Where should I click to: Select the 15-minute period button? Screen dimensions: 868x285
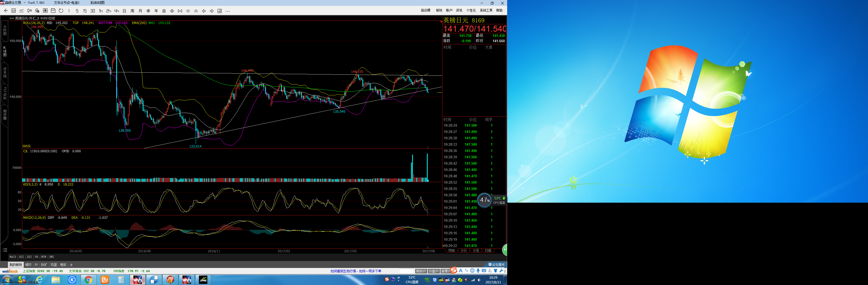click(85, 11)
